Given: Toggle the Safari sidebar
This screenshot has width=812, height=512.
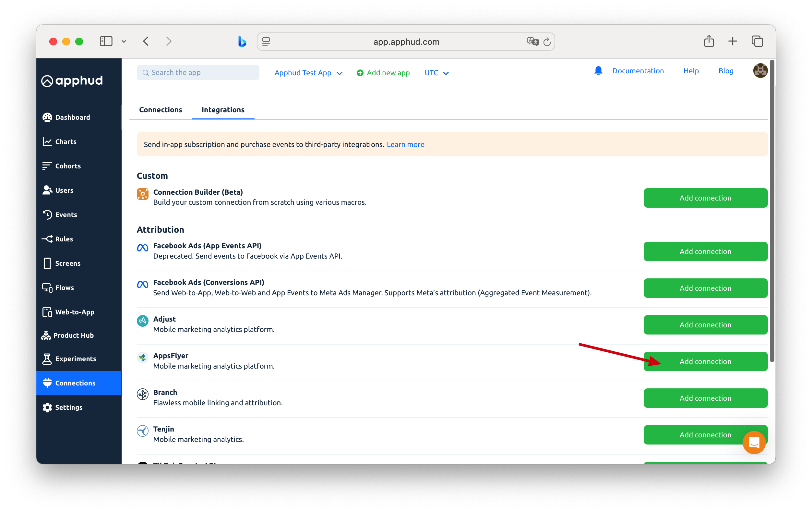Looking at the screenshot, I should tap(106, 42).
